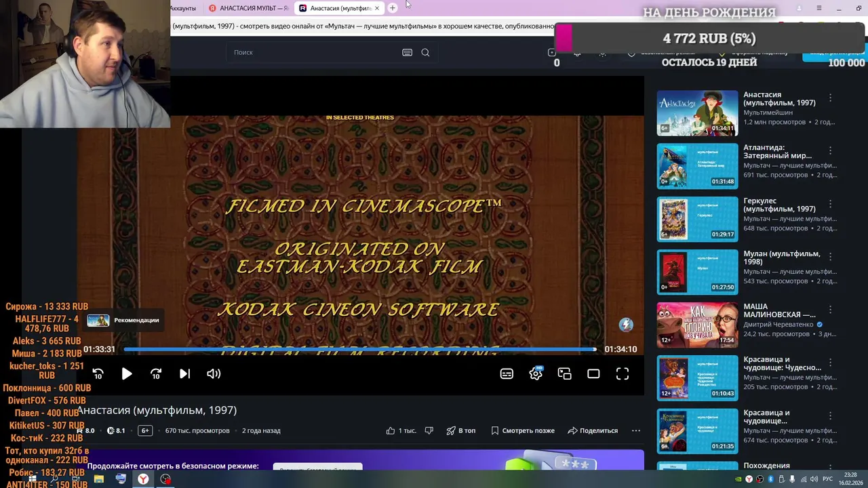Mute the player volume
The image size is (868, 488).
[214, 373]
